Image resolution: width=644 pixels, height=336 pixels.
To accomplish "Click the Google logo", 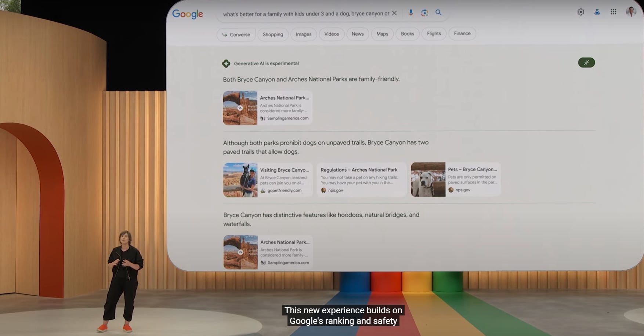I will (187, 14).
